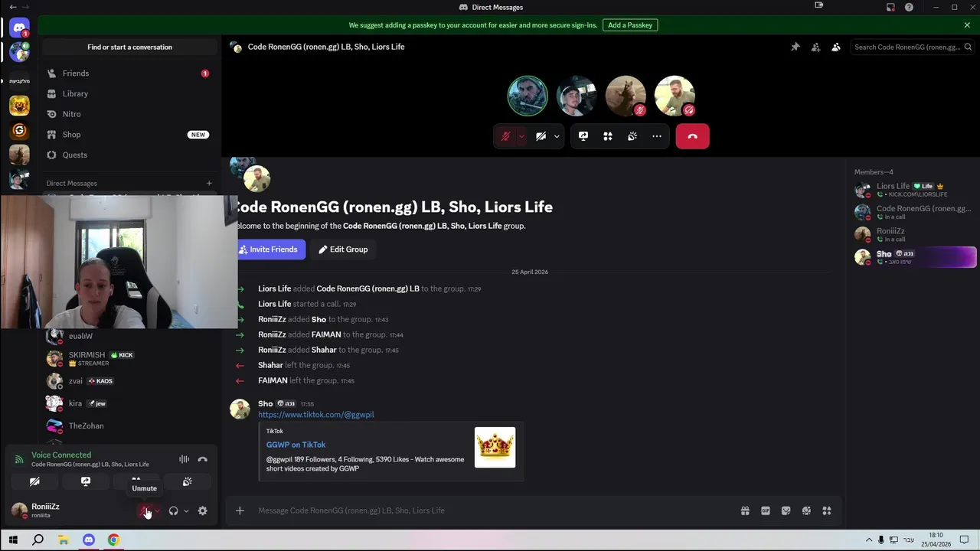980x551 pixels.
Task: Click the Add a Passkey button
Action: 630,24
